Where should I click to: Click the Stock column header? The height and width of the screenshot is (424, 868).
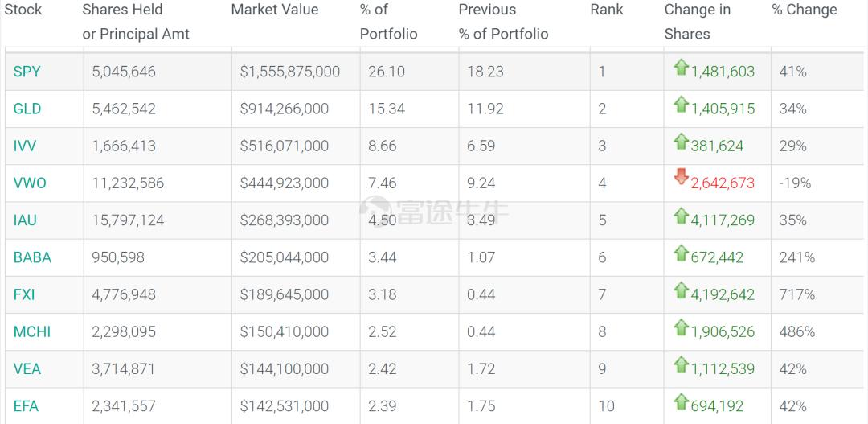(23, 10)
